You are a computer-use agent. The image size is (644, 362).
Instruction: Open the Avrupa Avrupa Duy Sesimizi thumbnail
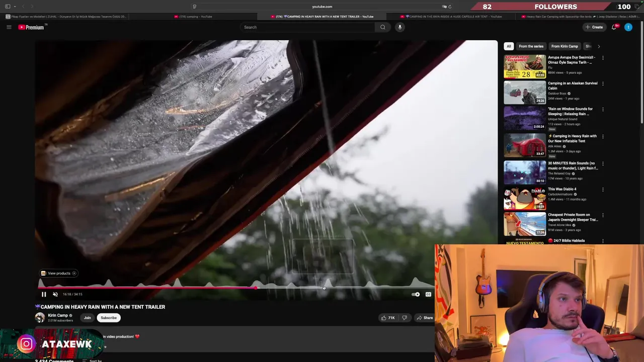(x=525, y=66)
